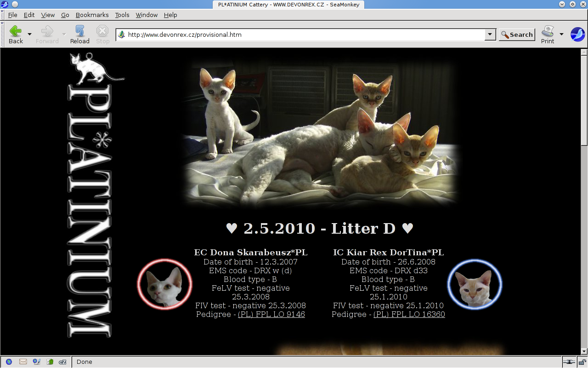Click the SeaMonkey throbber logo
The image size is (588, 368).
(577, 34)
